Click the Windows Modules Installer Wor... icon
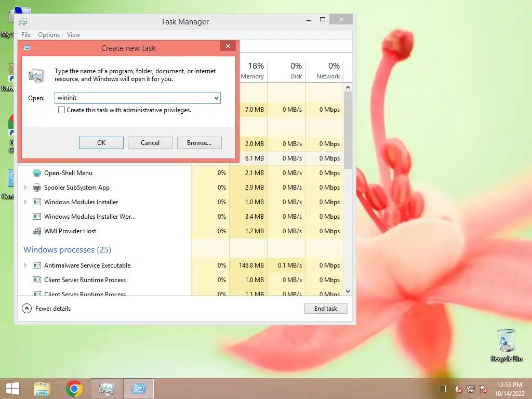The width and height of the screenshot is (532, 399). pos(37,217)
